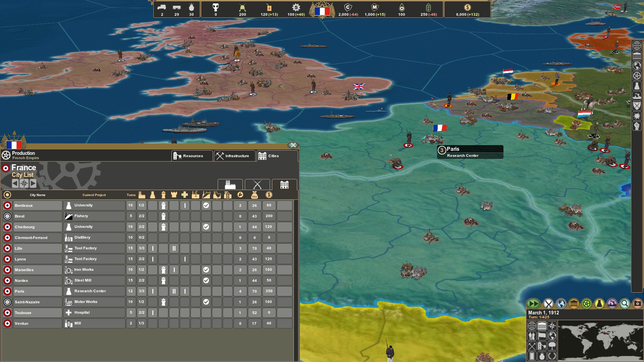Click the right arrow beside City List
The height and width of the screenshot is (362, 644).
33,184
